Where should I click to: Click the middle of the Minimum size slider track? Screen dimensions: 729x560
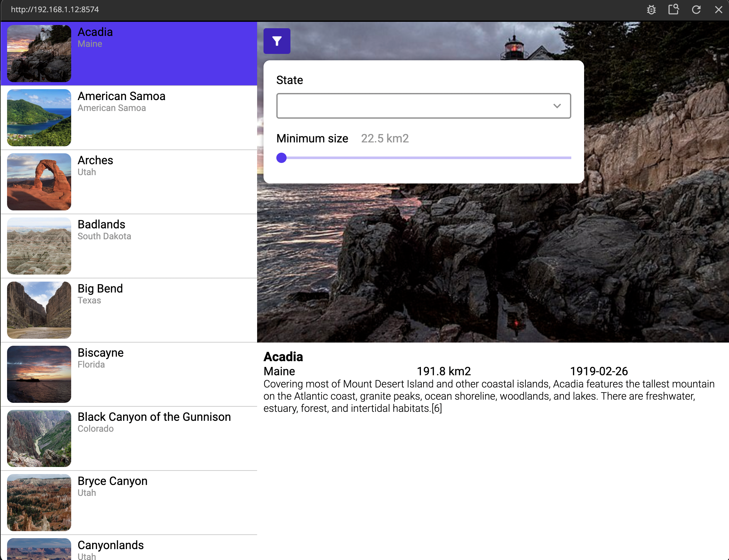(424, 158)
